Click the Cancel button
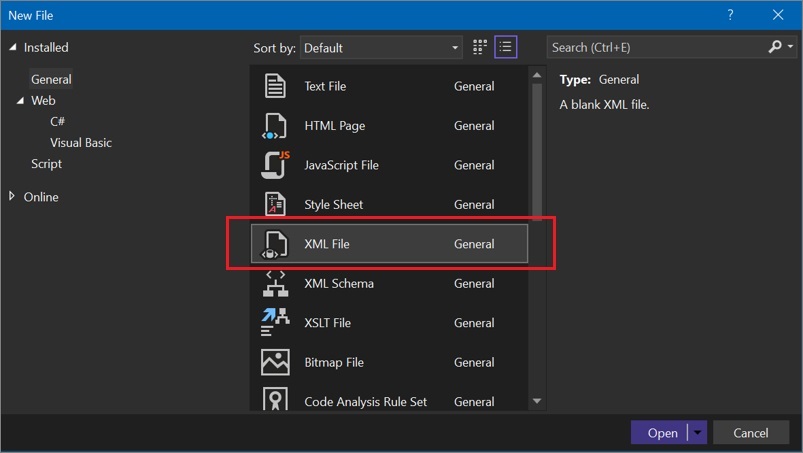Image resolution: width=803 pixels, height=453 pixels. [751, 433]
